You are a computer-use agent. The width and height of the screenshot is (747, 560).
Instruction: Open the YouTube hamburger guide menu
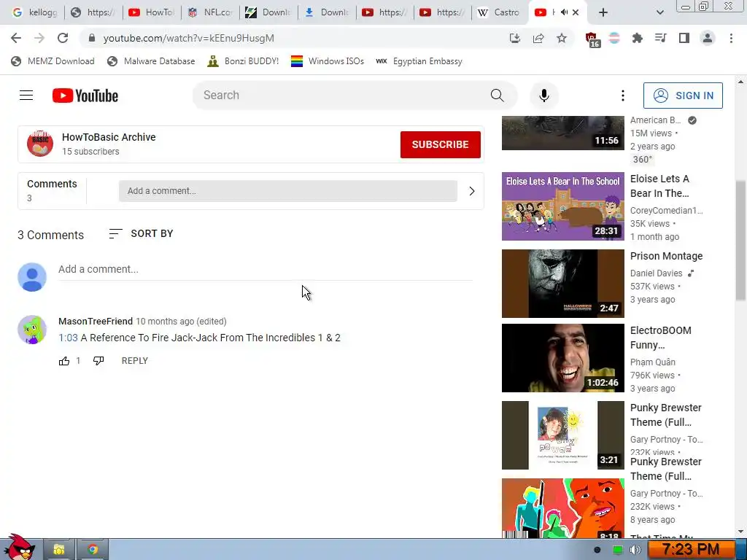coord(26,96)
